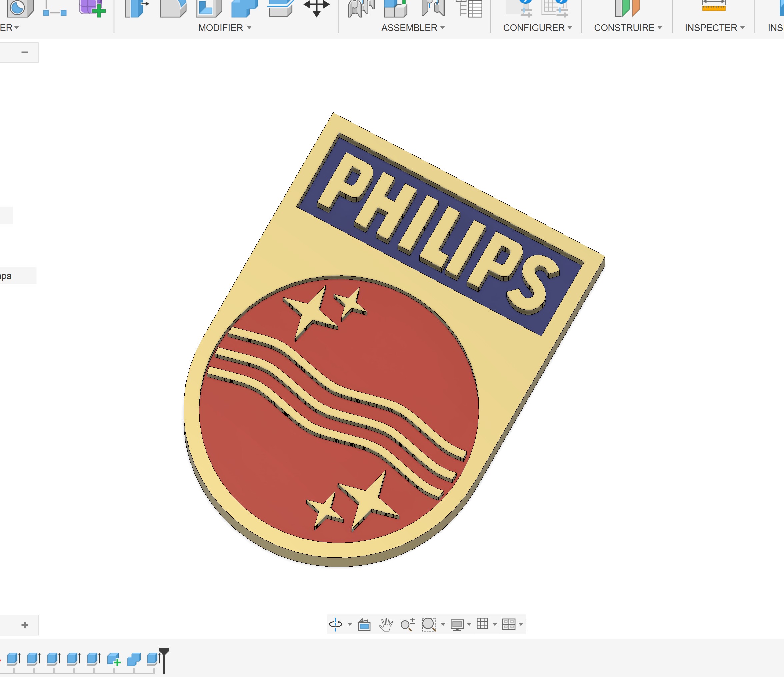Click the first icon in Configurer group
Viewport: 784px width, 677px height.
520,8
